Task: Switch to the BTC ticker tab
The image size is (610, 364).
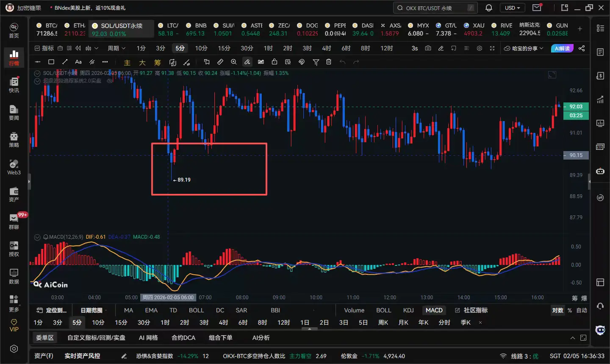Action: 47,29
